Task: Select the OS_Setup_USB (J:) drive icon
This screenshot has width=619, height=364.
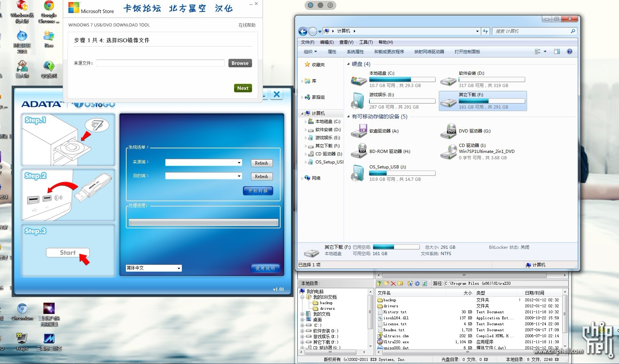Action: 358,173
